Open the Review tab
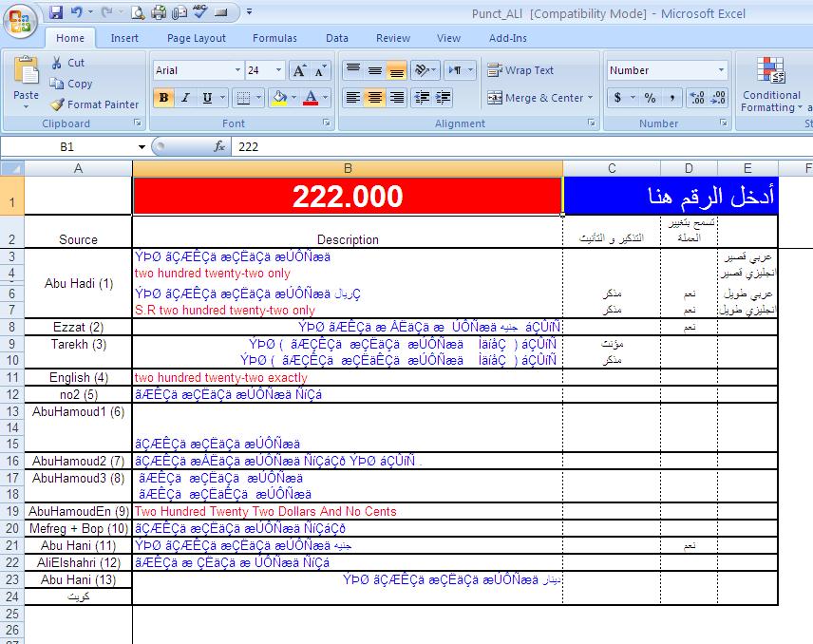The image size is (813, 644). click(393, 38)
